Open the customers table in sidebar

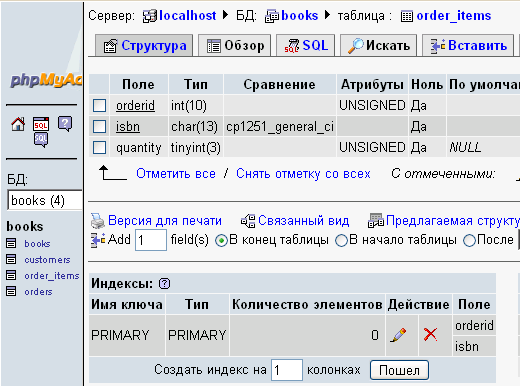[47, 259]
